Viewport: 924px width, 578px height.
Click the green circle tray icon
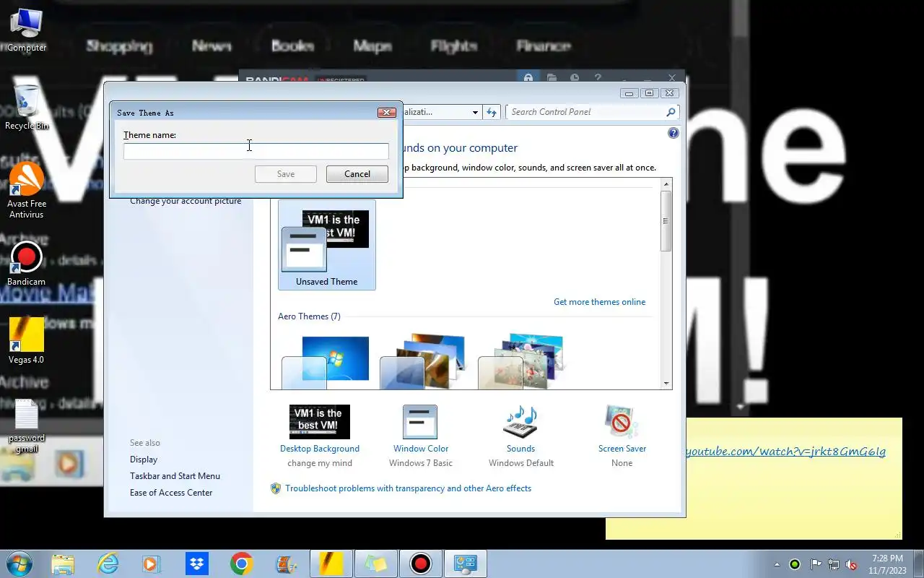(x=795, y=564)
